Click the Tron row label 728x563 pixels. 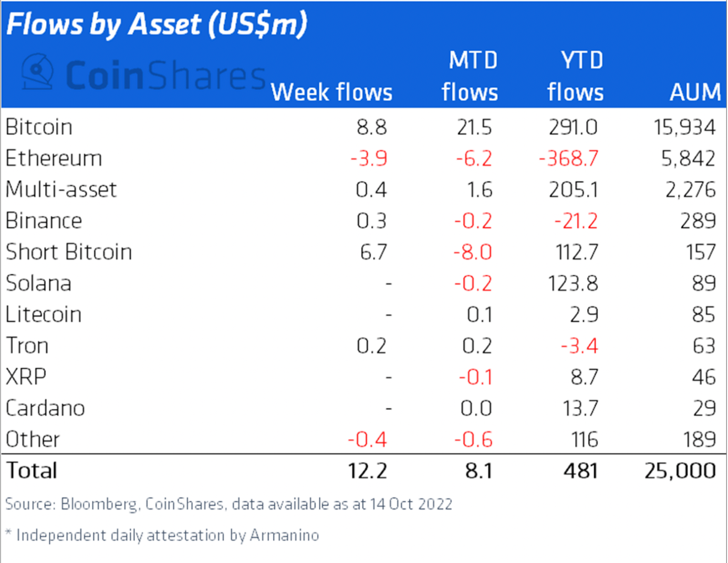coord(27,346)
